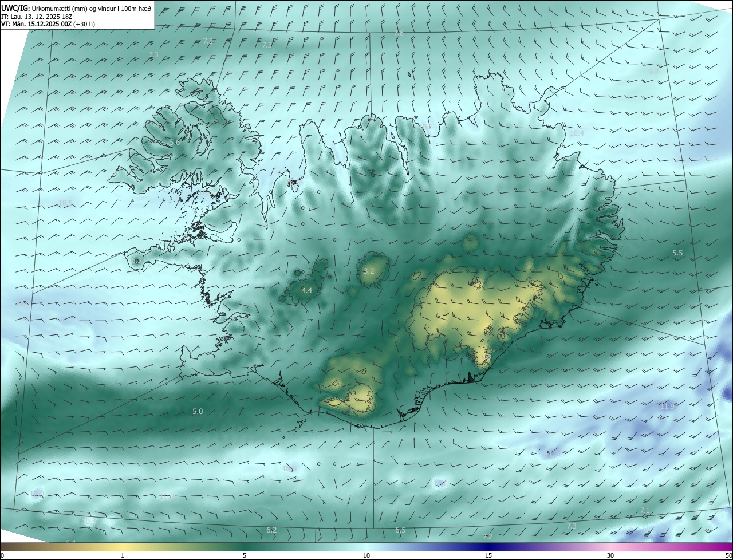Image resolution: width=733 pixels, height=560 pixels.
Task: Click the '50' tick on the color scale
Action: [728, 556]
